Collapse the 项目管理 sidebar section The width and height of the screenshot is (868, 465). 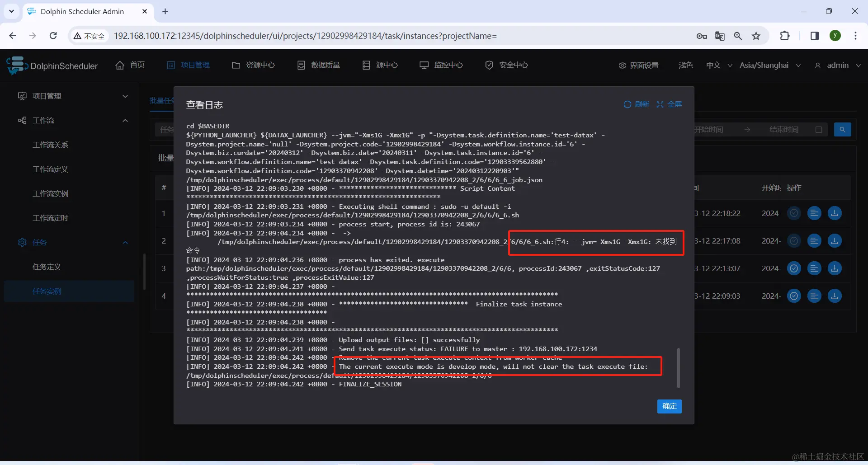(x=73, y=96)
